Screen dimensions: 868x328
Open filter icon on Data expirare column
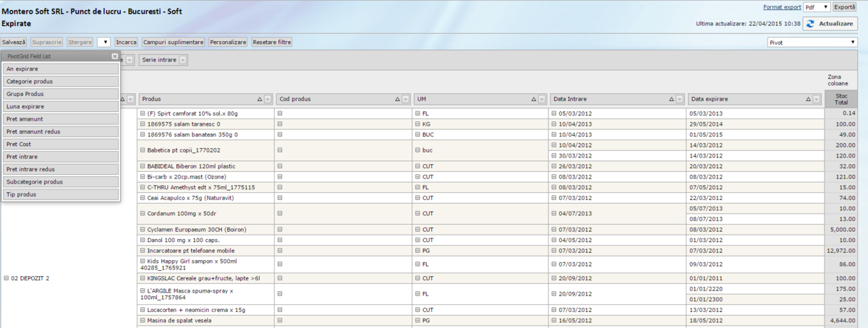tap(816, 99)
